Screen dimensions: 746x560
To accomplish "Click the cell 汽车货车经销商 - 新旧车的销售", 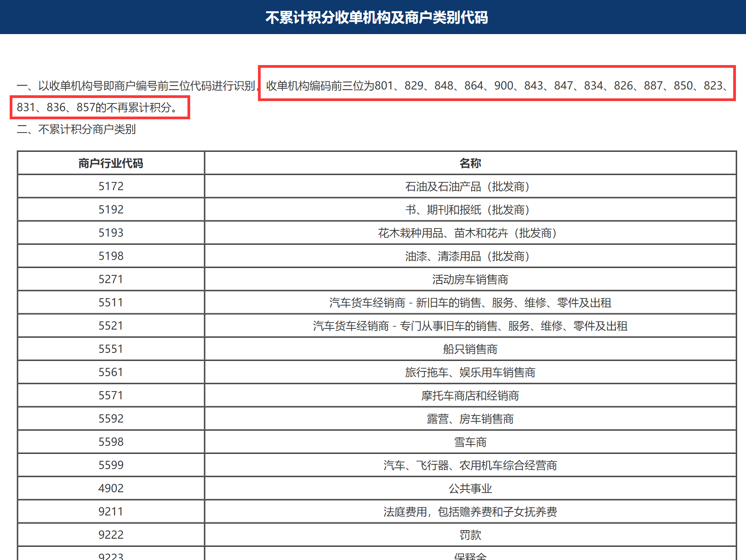I will click(x=470, y=302).
